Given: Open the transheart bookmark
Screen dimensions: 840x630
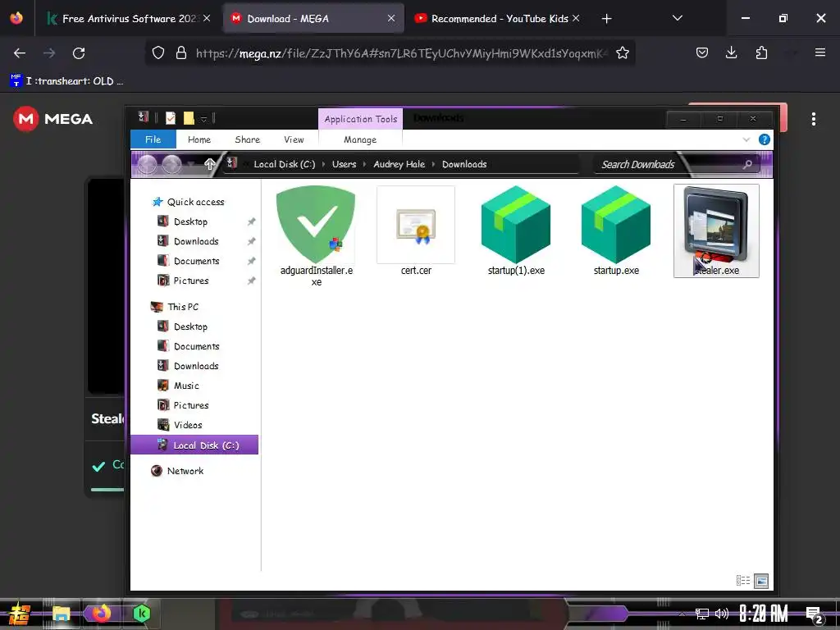Looking at the screenshot, I should [x=67, y=81].
